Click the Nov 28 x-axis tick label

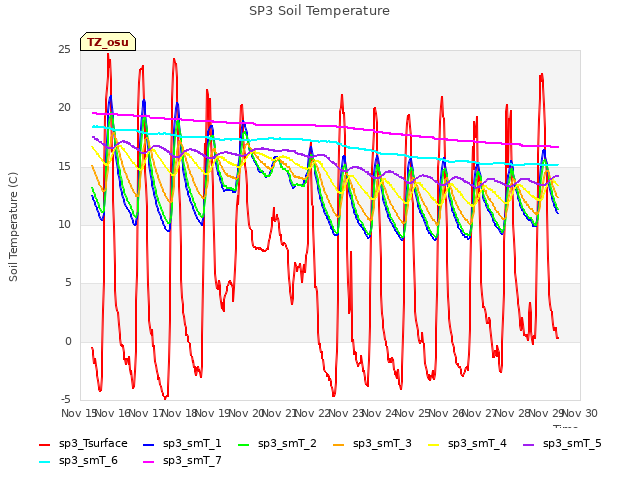513,413
